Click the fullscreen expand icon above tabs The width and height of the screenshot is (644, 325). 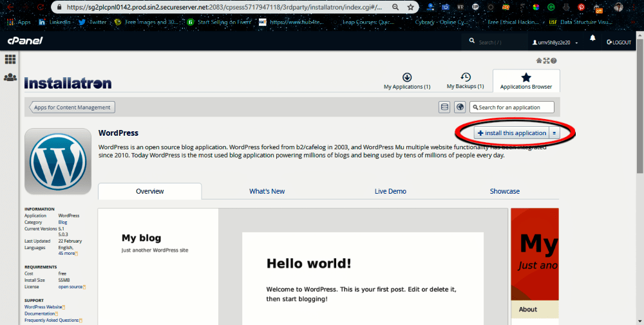coord(546,60)
